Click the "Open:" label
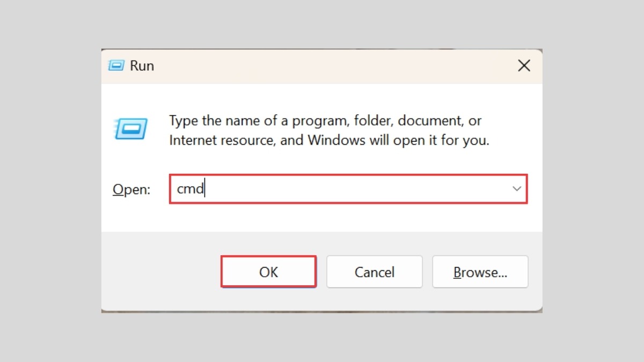The width and height of the screenshot is (644, 362). 131,189
